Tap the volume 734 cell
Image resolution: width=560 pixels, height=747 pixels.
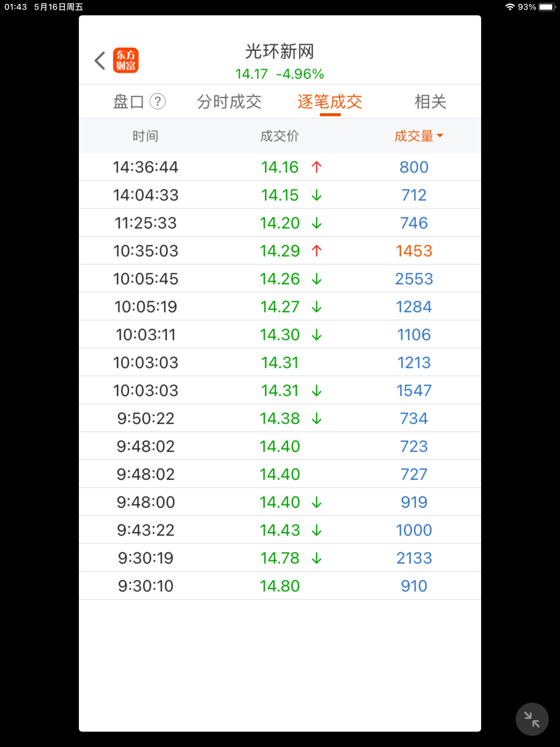(414, 418)
